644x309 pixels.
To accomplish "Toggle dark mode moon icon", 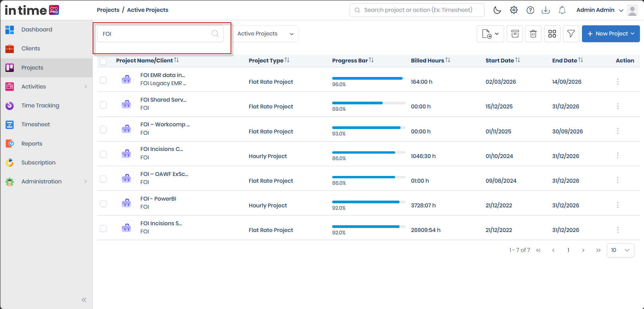I will [497, 10].
